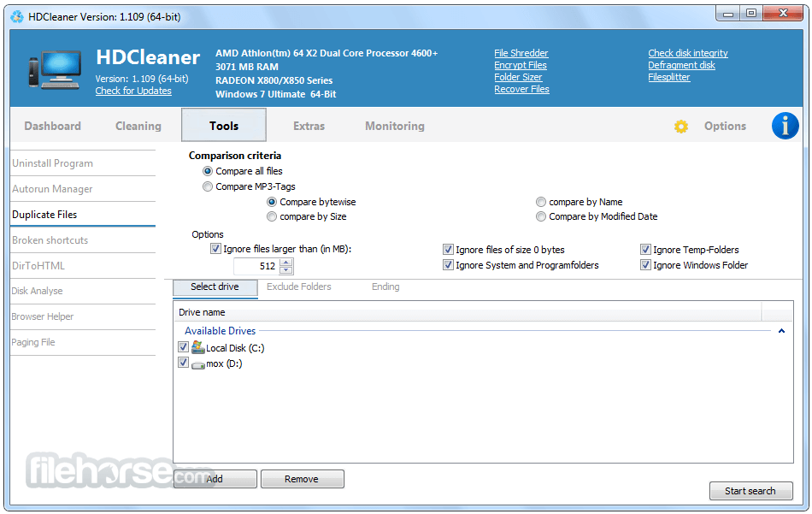The height and width of the screenshot is (514, 812).
Task: Choose compare by Name option
Action: (541, 202)
